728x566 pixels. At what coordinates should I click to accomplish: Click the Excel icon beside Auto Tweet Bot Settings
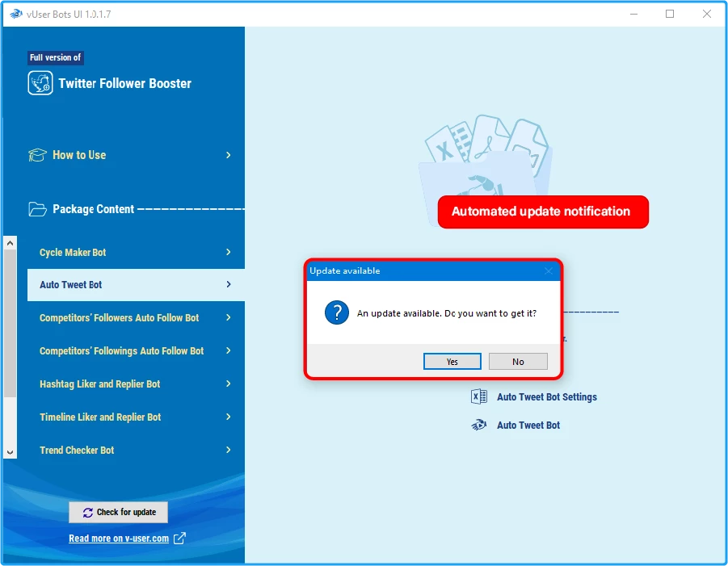coord(478,396)
